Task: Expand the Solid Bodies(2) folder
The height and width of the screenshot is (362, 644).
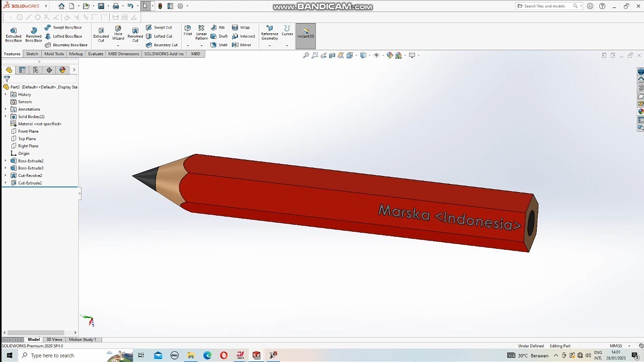Action: (6, 117)
